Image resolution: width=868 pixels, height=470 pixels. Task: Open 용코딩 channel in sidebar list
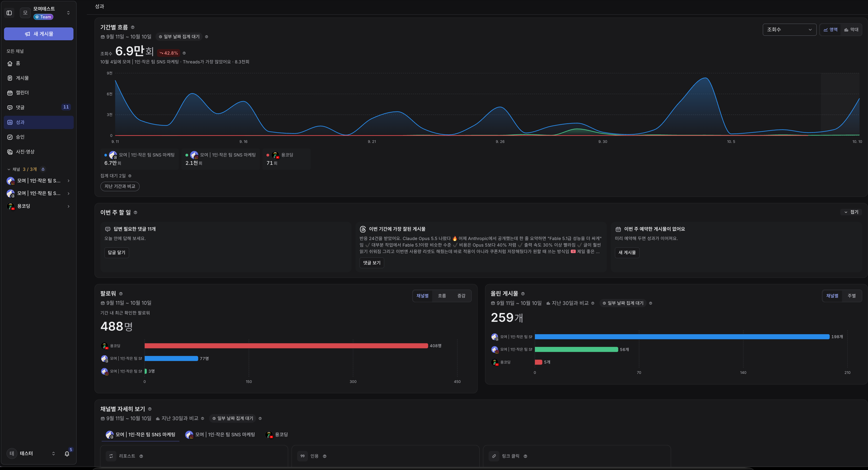[x=39, y=206]
